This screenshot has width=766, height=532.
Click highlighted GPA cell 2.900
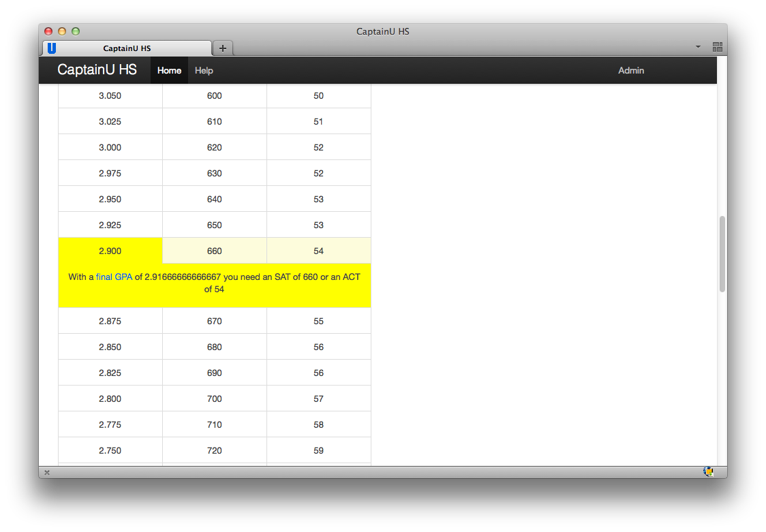(110, 251)
